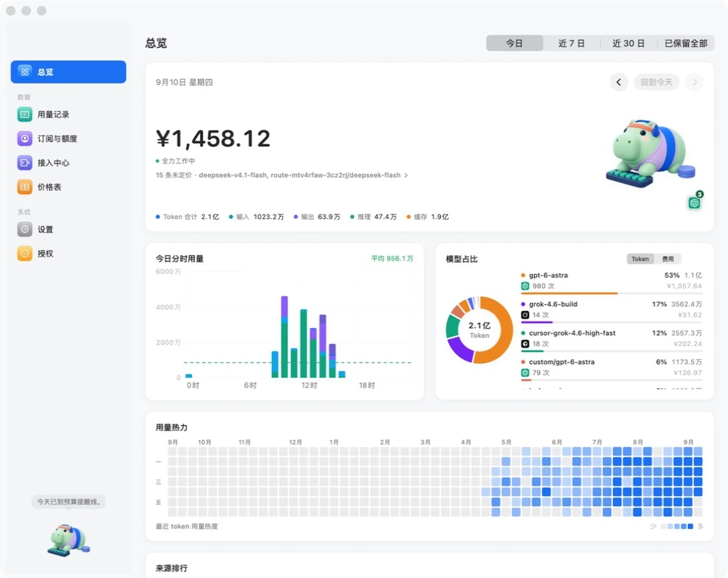
Task: Open 价格表 price list
Action: tap(69, 187)
